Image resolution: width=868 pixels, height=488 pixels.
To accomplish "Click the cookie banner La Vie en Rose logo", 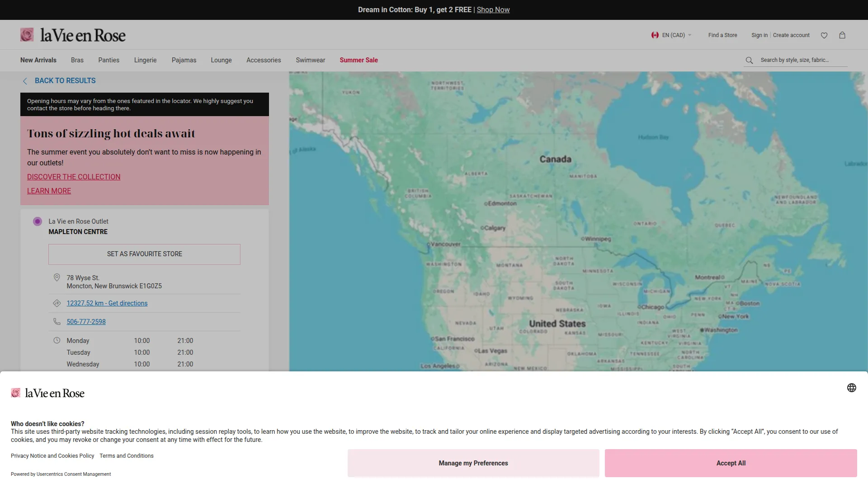I will tap(48, 393).
